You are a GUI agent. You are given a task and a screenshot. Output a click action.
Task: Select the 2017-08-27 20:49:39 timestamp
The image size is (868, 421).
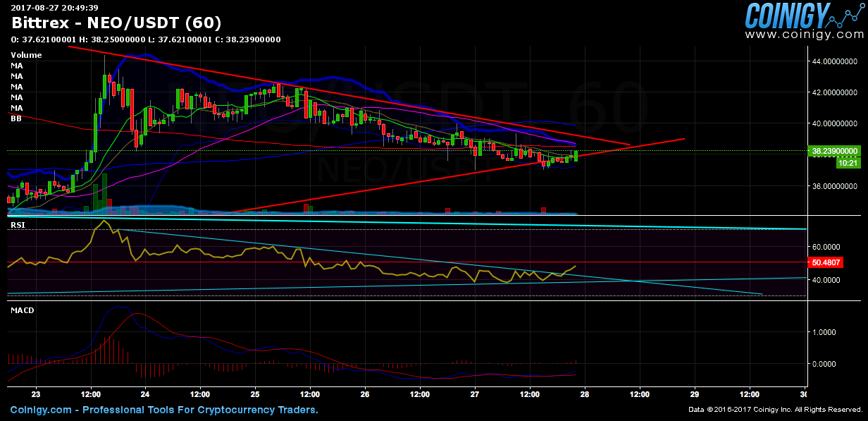coord(54,7)
